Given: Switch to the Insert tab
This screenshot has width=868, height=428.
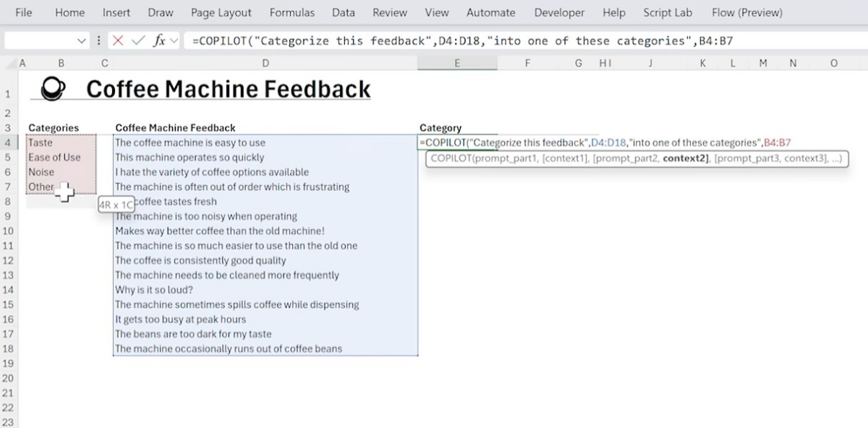Looking at the screenshot, I should (116, 12).
